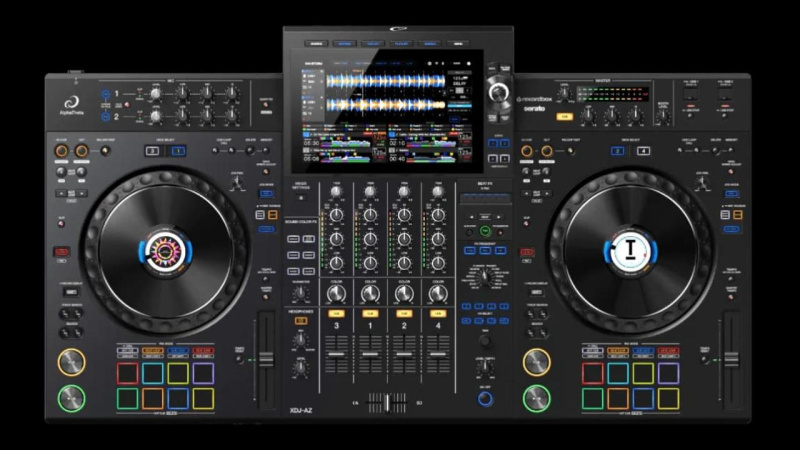Toggle channel 3 headphone CUE button
The width and height of the screenshot is (800, 450).
(336, 313)
